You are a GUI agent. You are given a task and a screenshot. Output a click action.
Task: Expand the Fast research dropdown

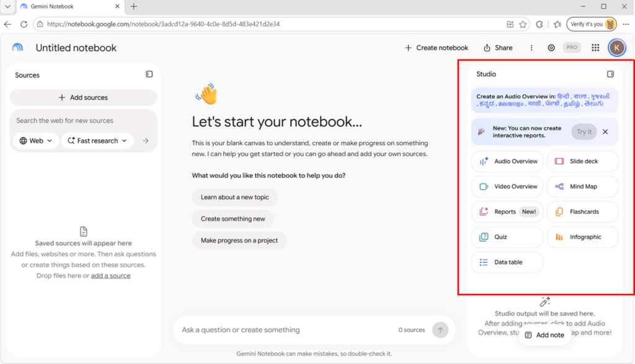click(97, 141)
